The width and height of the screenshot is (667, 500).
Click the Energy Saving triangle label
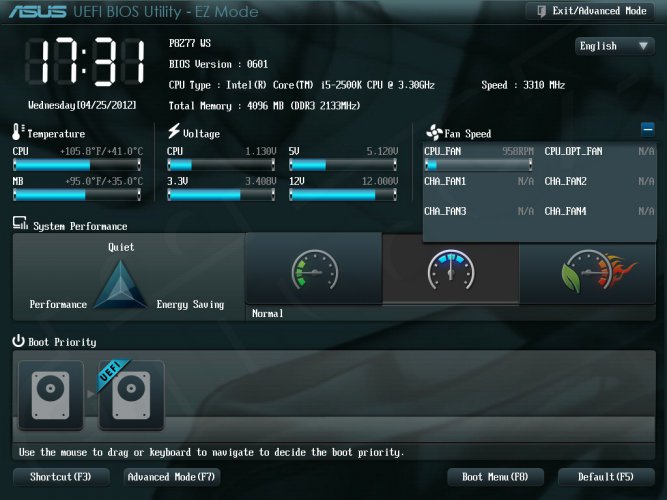(x=190, y=305)
